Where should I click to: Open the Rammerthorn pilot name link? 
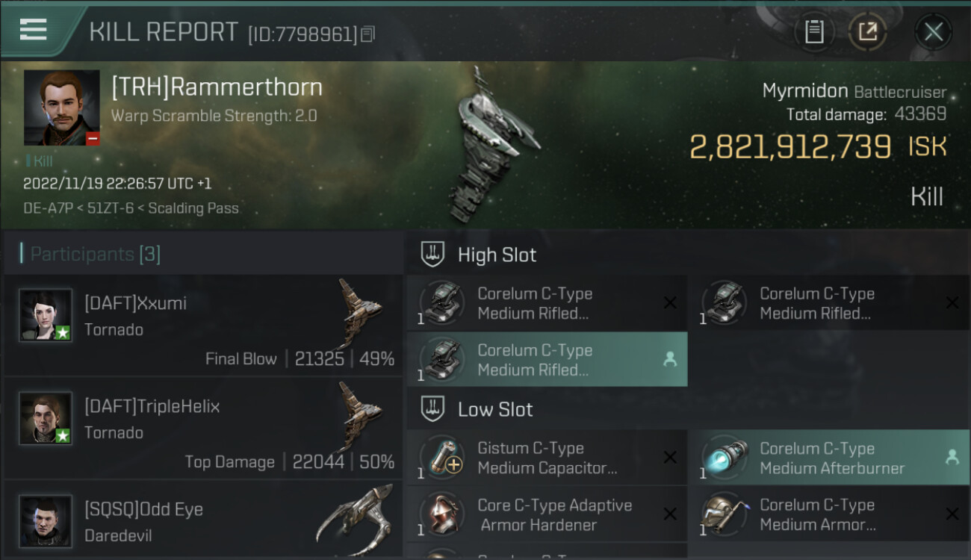coord(217,87)
